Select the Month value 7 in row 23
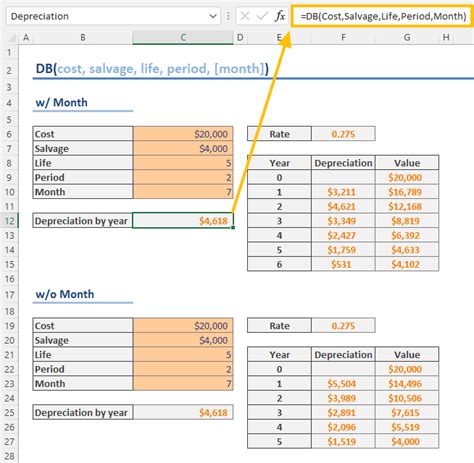This screenshot has height=463, width=474. click(x=183, y=384)
